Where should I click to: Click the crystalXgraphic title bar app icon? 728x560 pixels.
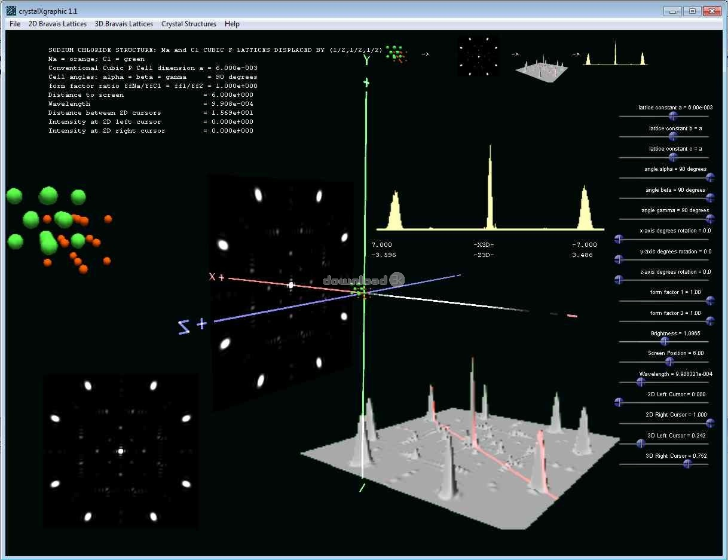(x=11, y=11)
